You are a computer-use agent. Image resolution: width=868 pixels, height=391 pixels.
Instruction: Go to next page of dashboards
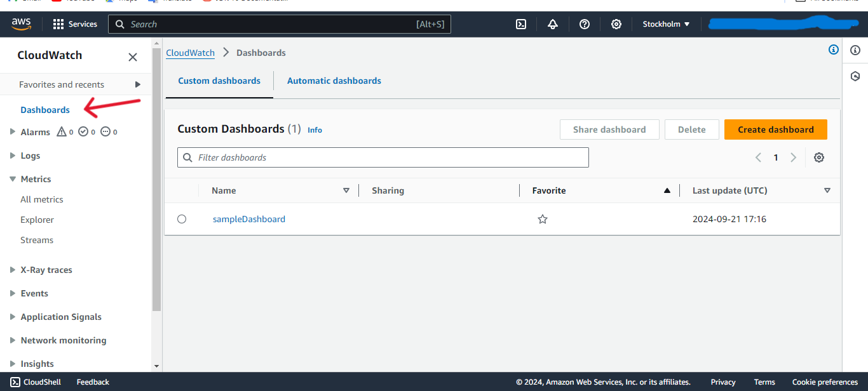tap(793, 157)
